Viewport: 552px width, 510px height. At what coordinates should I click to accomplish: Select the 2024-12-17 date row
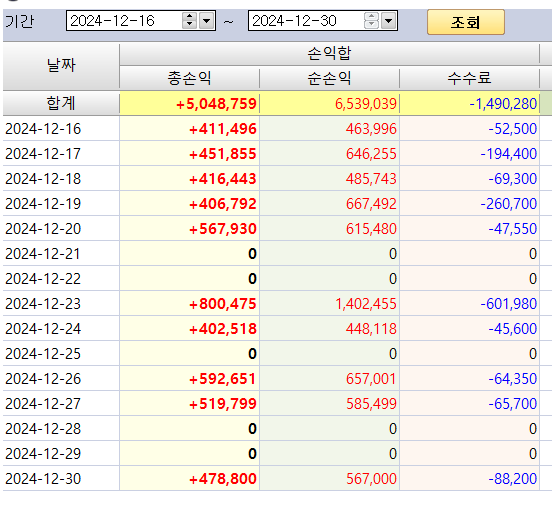pos(43,154)
